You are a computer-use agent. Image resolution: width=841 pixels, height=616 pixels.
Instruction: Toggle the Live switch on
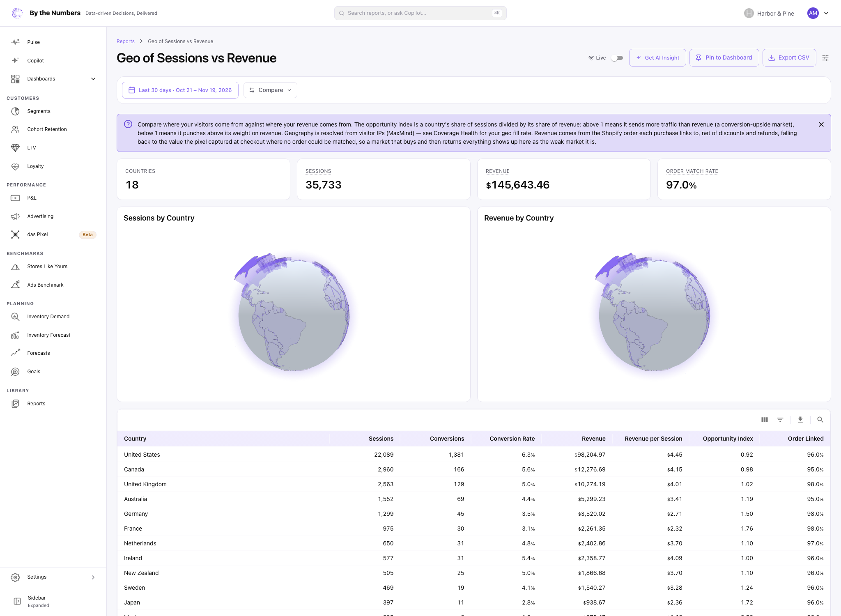pyautogui.click(x=617, y=58)
